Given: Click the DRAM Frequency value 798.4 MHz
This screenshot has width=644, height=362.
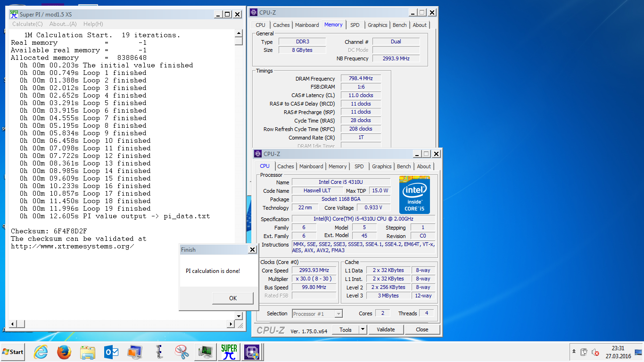Looking at the screenshot, I should pos(361,78).
